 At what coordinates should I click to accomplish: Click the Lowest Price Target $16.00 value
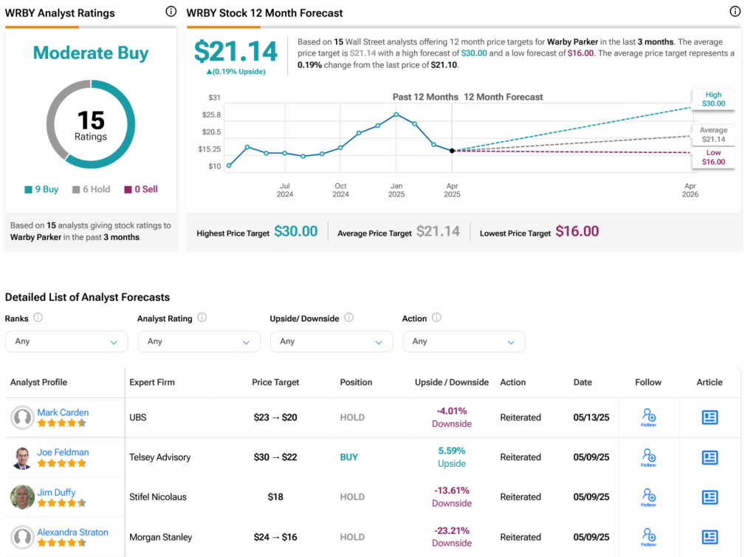[x=577, y=231]
